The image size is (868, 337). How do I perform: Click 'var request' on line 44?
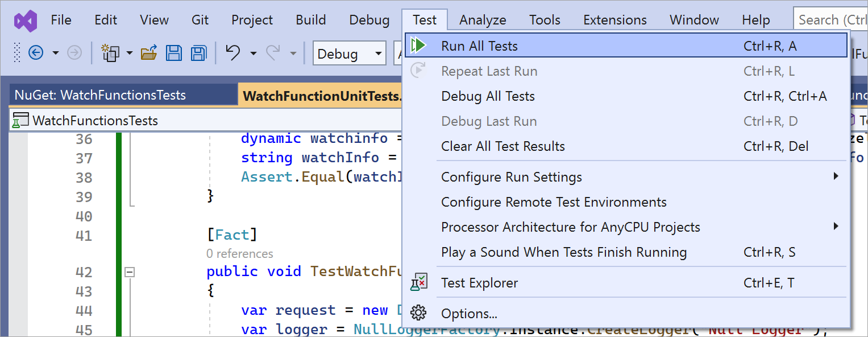tap(288, 311)
